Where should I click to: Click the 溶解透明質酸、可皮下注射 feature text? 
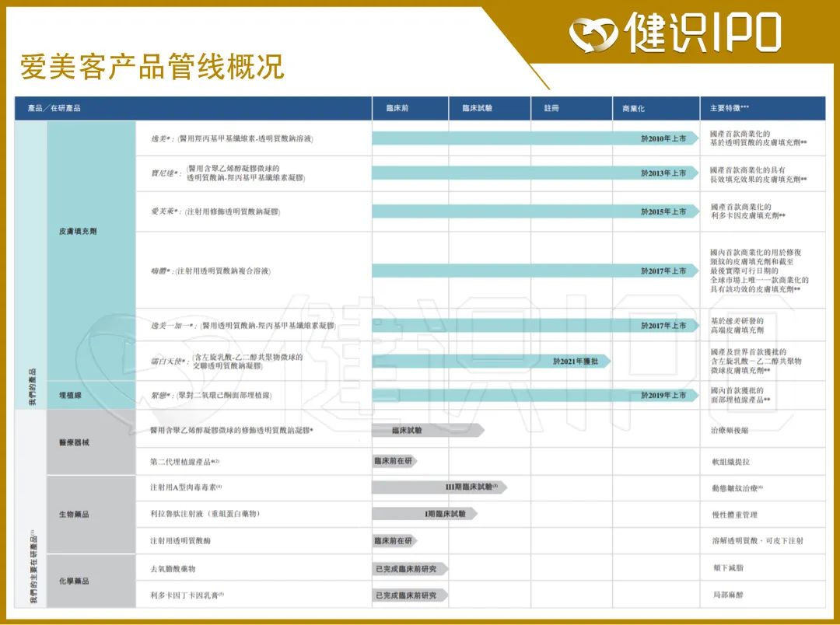click(758, 541)
